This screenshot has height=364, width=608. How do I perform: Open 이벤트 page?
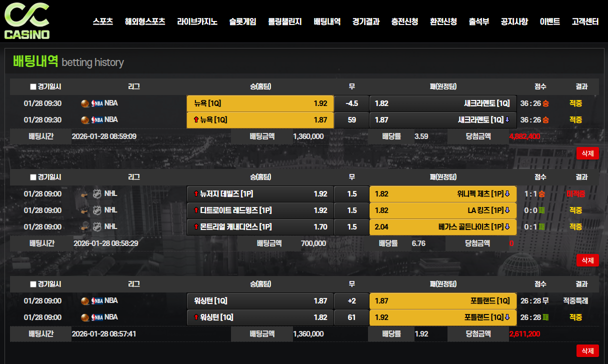[x=550, y=21]
